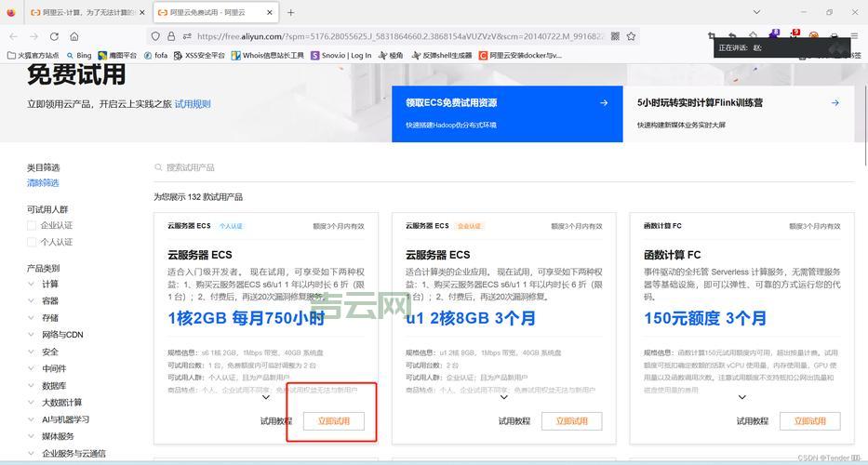868x465 pixels.
Task: Open the fofa bookmark
Action: (x=155, y=56)
